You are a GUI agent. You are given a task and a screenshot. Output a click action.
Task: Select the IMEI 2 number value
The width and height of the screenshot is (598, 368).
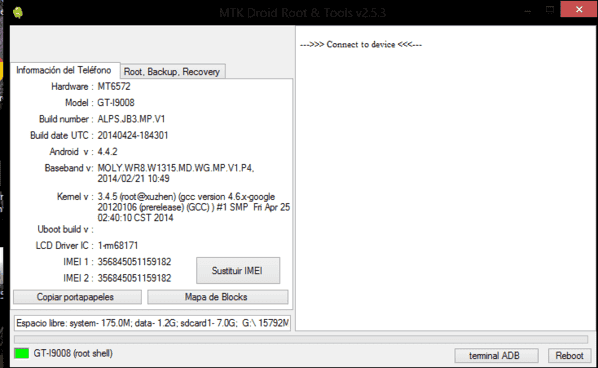click(134, 278)
